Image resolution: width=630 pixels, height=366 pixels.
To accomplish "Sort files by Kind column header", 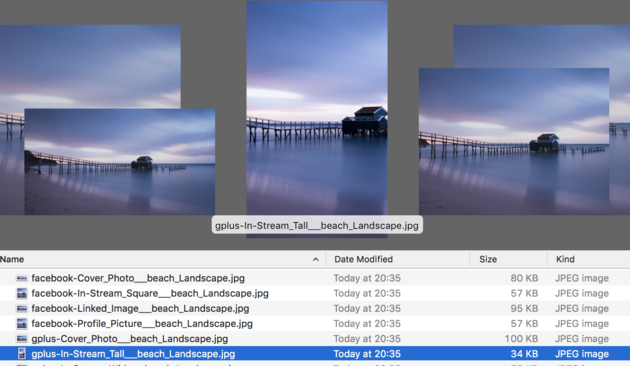I will click(589, 259).
